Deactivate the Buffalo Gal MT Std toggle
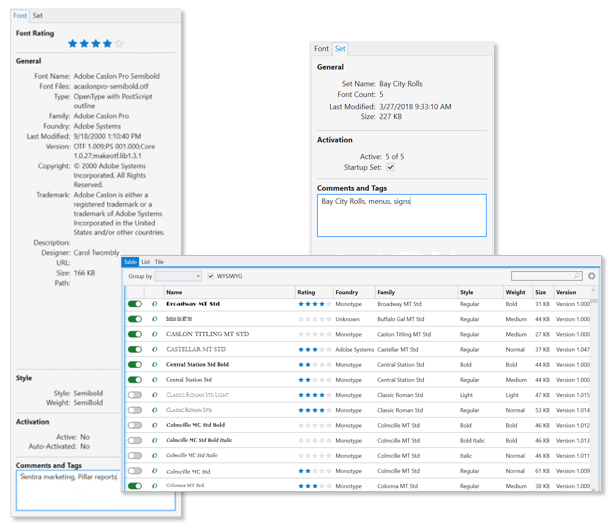Screen dimensions: 614x531 pos(135,319)
